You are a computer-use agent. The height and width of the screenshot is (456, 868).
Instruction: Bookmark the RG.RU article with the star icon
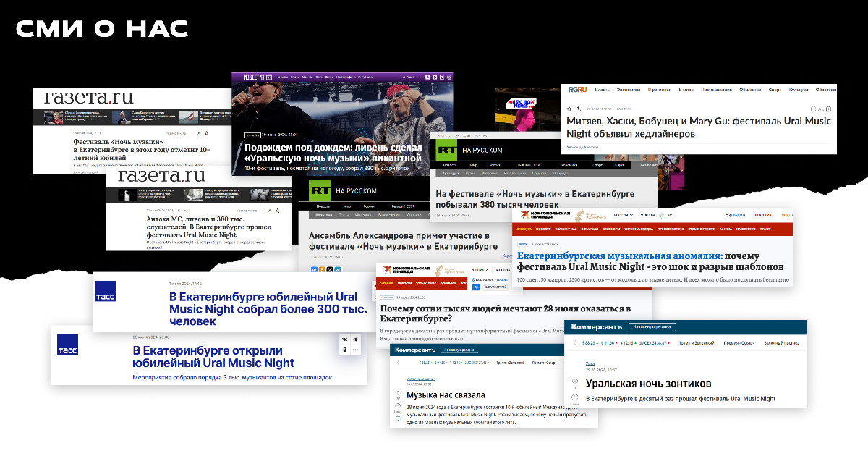pos(569,109)
